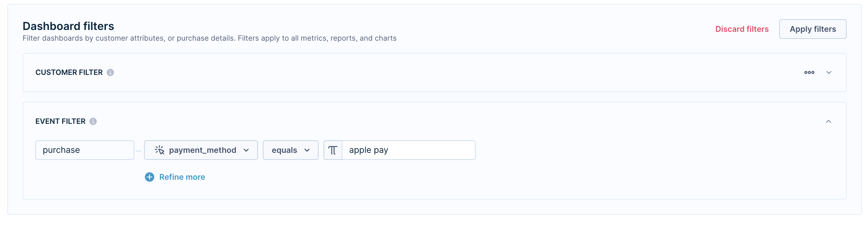The image size is (868, 225).
Task: Click the CUSTOMER FILTER heading
Action: click(x=69, y=72)
